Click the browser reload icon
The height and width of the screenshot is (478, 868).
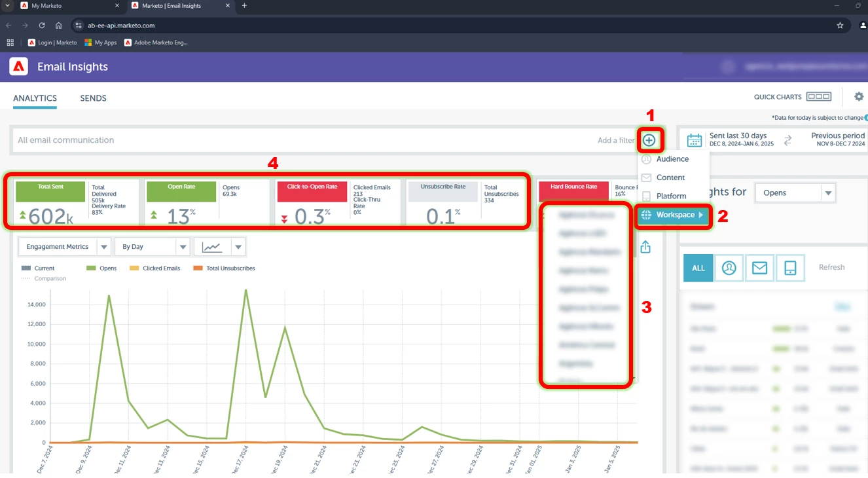point(41,26)
